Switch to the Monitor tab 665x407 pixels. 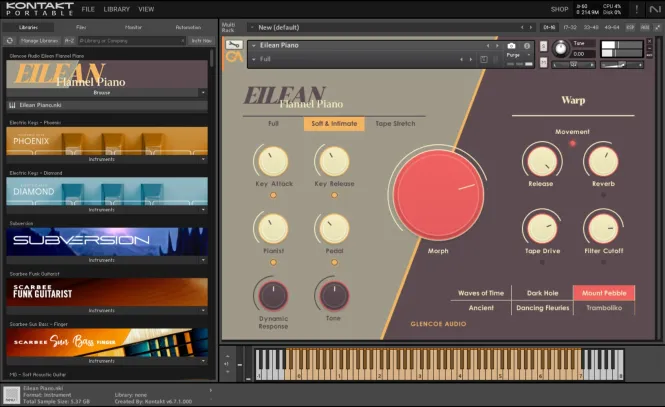point(133,27)
